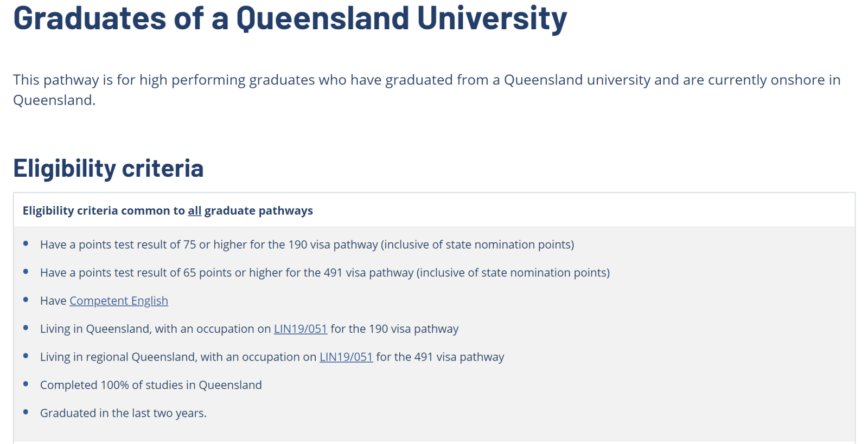Click 'Living in Queensland, with an occupation on' text
This screenshot has width=868, height=444.
[155, 329]
